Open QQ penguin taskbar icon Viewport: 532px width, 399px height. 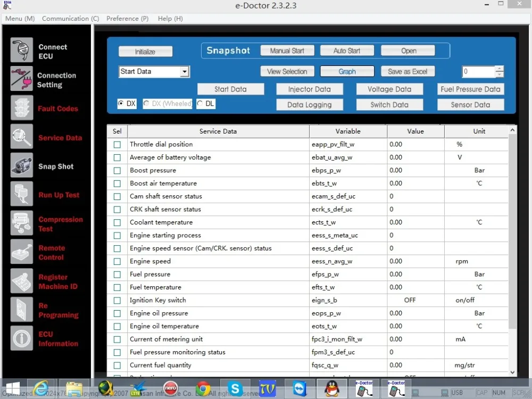(x=332, y=389)
